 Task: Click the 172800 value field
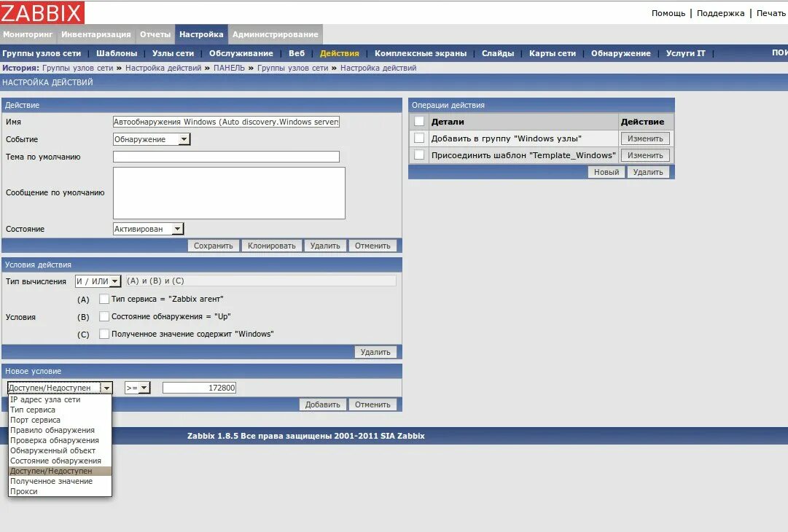(x=199, y=388)
